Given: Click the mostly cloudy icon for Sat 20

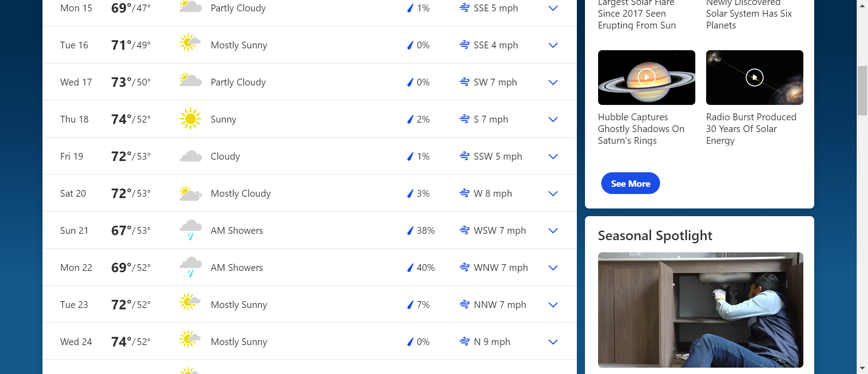Looking at the screenshot, I should pos(190,194).
